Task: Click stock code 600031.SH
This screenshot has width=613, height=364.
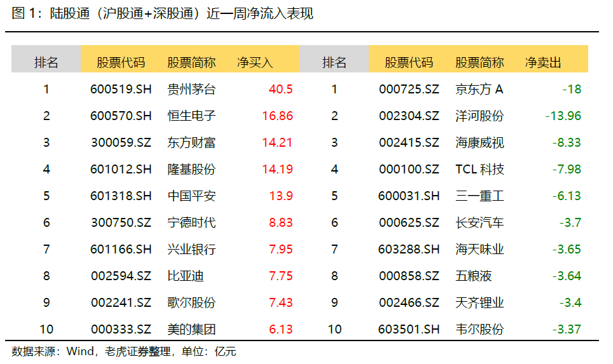Action: point(409,196)
